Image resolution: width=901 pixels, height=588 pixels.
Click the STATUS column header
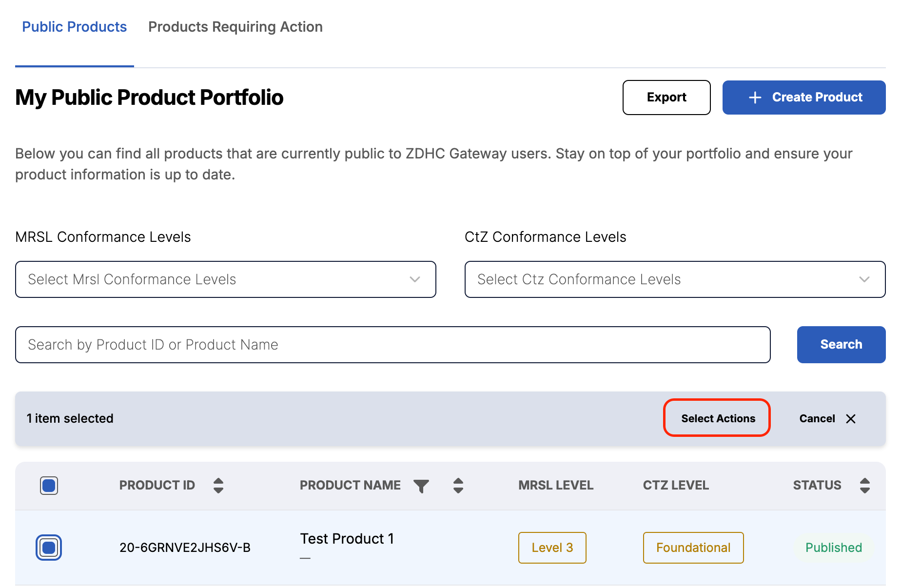pos(817,485)
